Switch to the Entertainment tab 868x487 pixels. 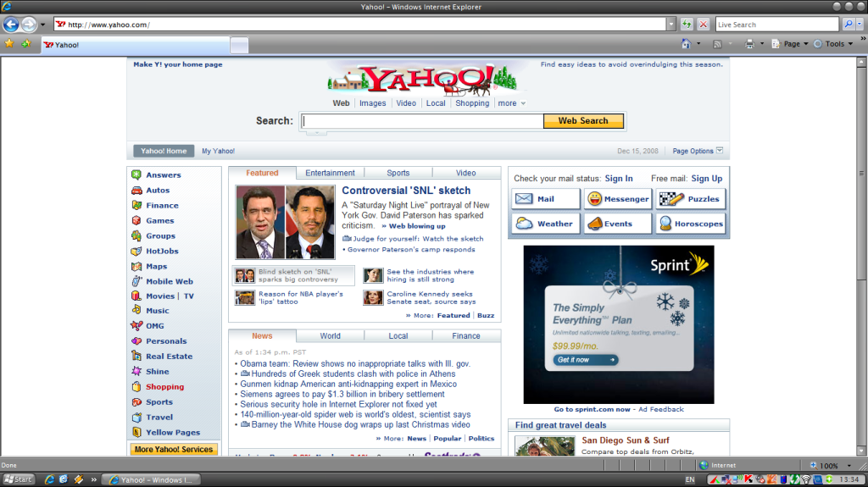click(330, 173)
